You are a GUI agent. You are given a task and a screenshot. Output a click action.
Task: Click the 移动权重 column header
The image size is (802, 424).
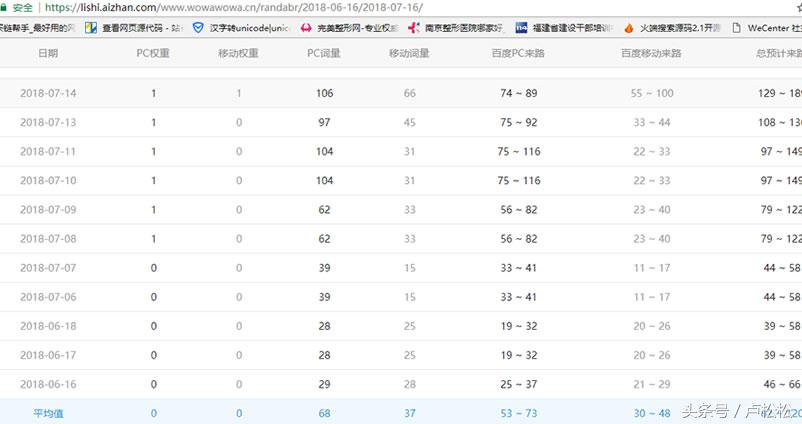click(x=238, y=53)
